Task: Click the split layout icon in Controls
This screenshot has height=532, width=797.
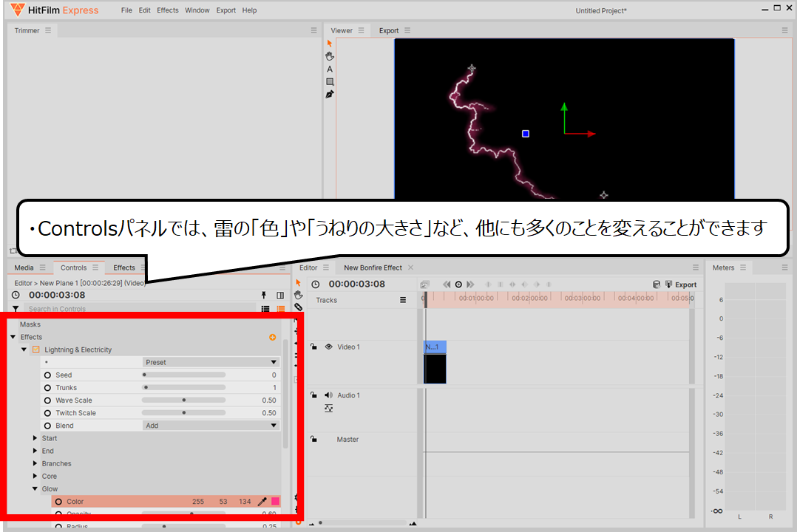Action: 280,296
